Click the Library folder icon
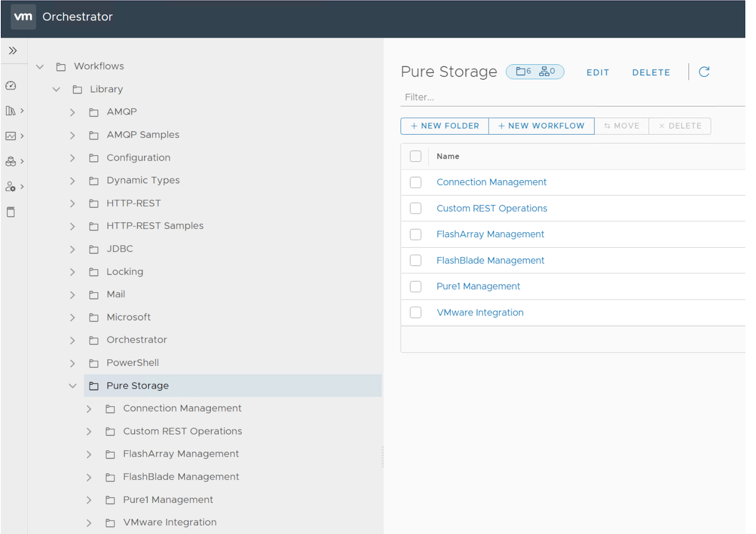The image size is (756, 534). coord(77,89)
